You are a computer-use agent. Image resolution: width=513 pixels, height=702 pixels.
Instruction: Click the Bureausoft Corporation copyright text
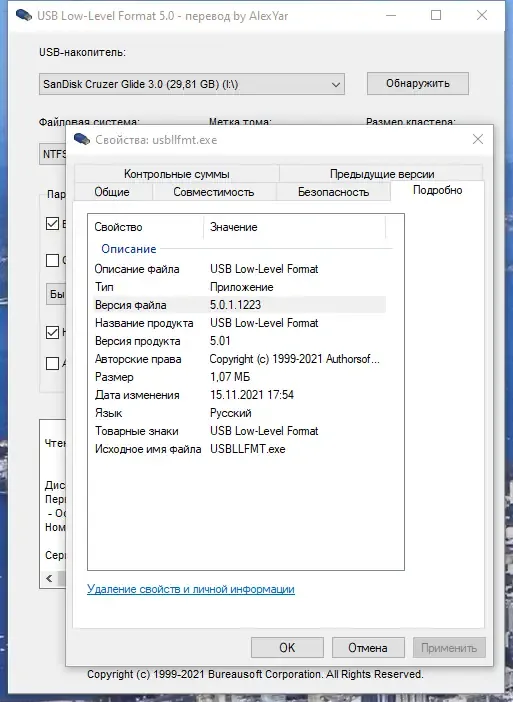[x=255, y=674]
